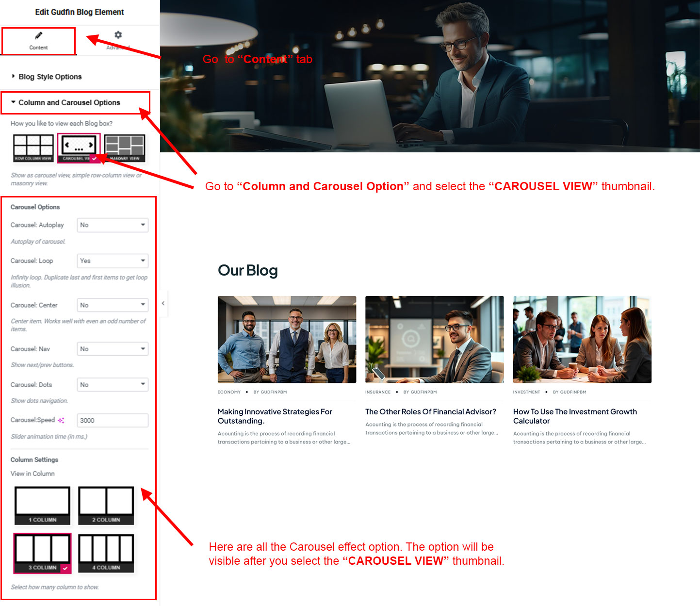Screen dimensions: 700x606
Task: Open the Carousel Nav dropdown
Action: point(112,349)
